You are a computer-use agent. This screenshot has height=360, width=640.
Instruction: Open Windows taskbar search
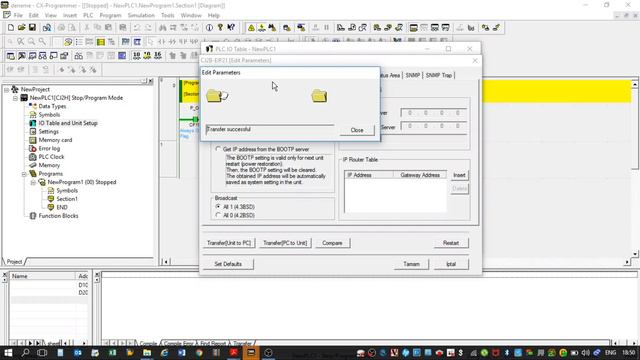click(25, 353)
